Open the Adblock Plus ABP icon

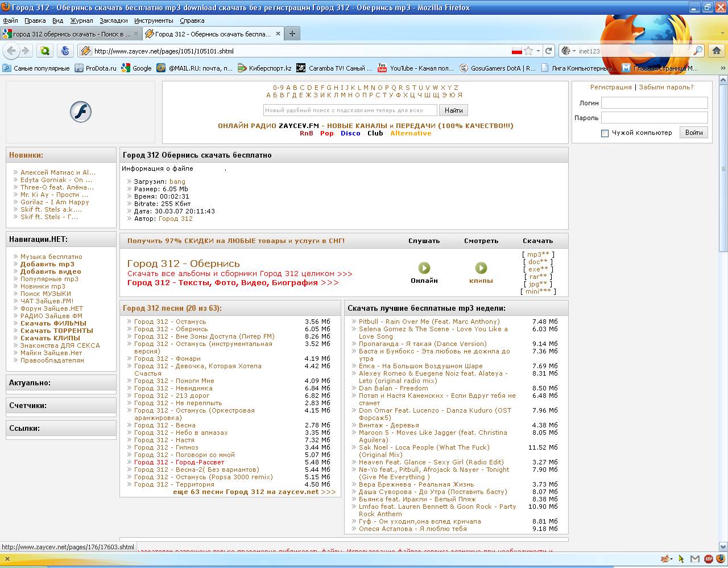click(x=709, y=558)
